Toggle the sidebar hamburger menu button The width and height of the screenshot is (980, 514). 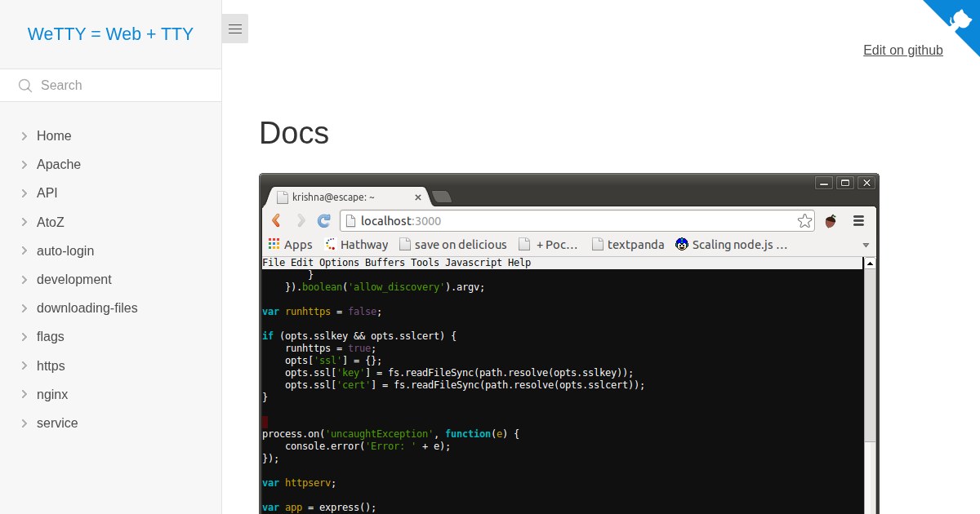pyautogui.click(x=235, y=29)
